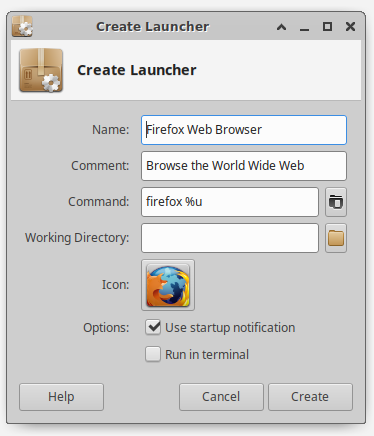Disable Use startup notification checkbox
Screen dimensions: 374x436
153,327
